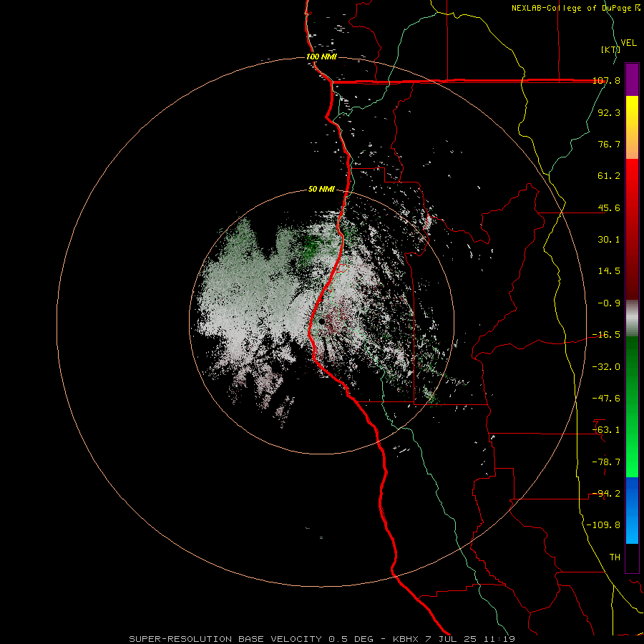Click the black radar site dot at center
This screenshot has height=644, width=644.
click(321, 321)
